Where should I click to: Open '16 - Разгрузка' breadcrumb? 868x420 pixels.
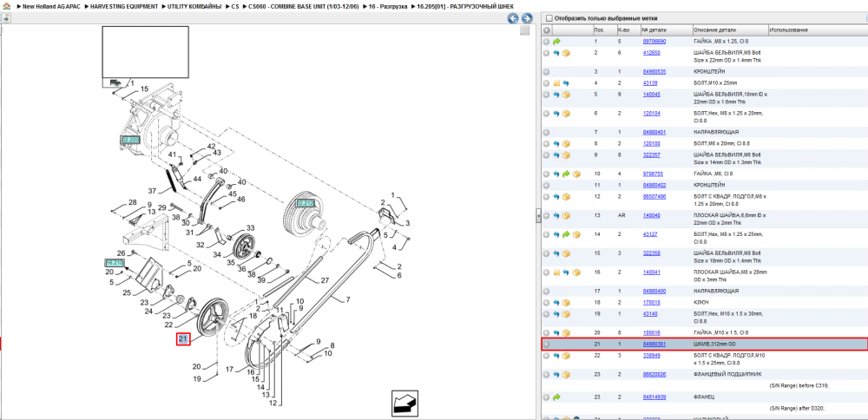[388, 5]
